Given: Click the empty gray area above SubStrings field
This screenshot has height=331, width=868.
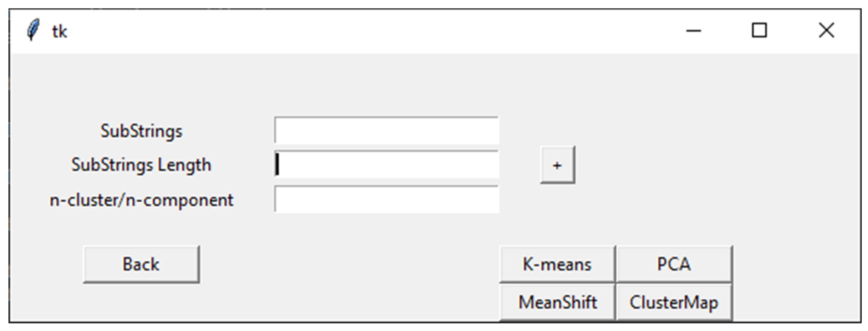Looking at the screenshot, I should point(386,84).
